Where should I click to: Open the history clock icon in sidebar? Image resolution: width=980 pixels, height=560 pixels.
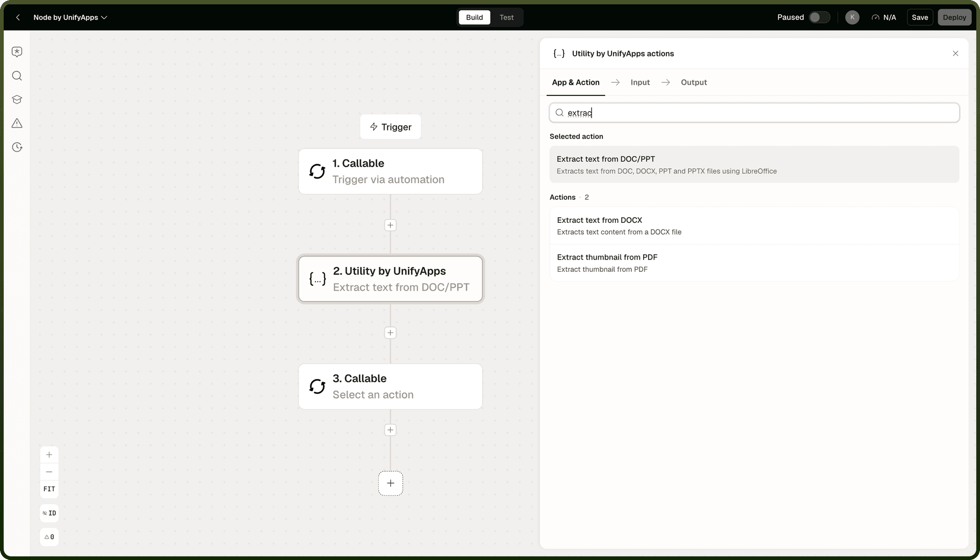point(17,147)
